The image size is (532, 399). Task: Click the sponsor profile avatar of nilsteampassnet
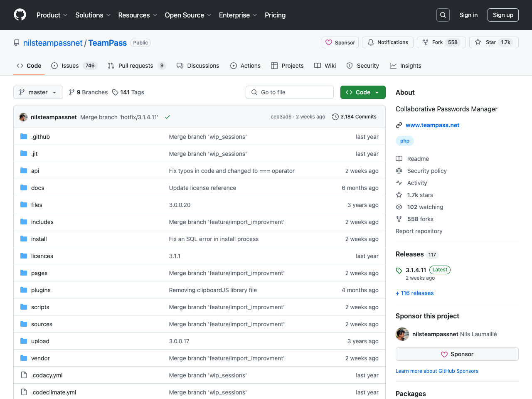[x=402, y=334]
